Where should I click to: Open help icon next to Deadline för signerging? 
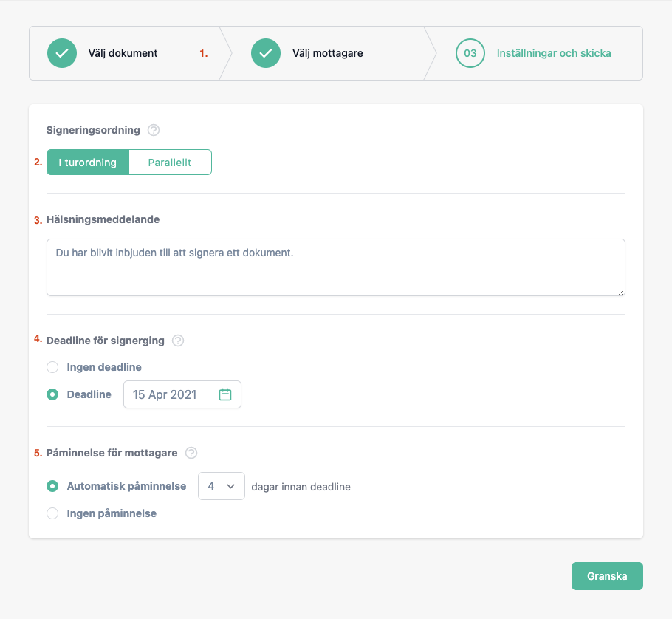click(x=178, y=341)
